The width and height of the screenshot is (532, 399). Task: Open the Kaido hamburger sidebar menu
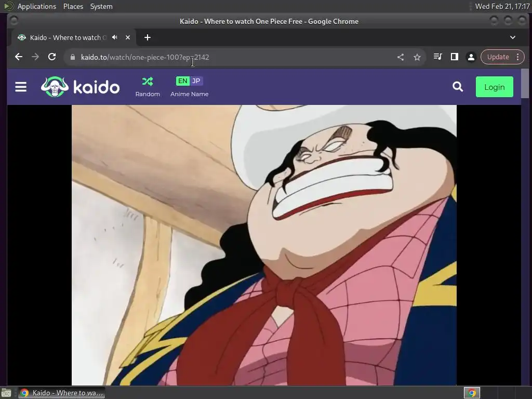click(21, 87)
